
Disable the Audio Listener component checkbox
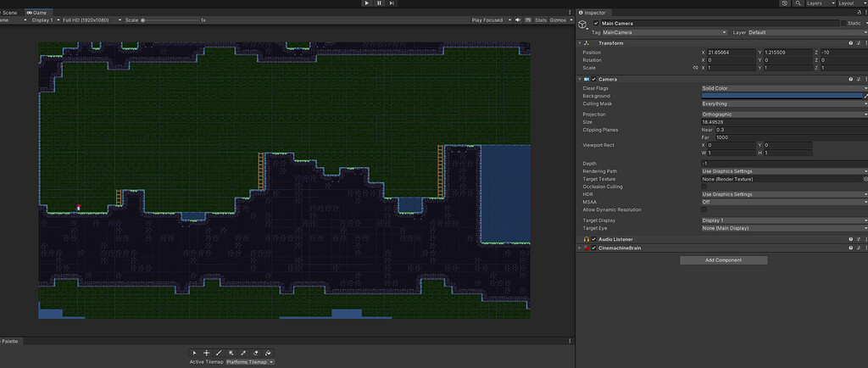click(x=594, y=240)
